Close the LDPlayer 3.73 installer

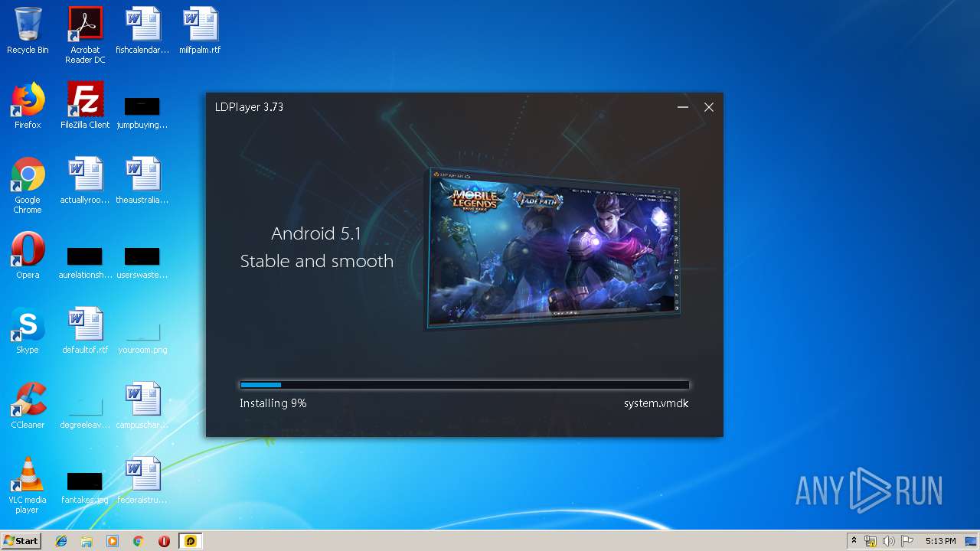[x=709, y=107]
